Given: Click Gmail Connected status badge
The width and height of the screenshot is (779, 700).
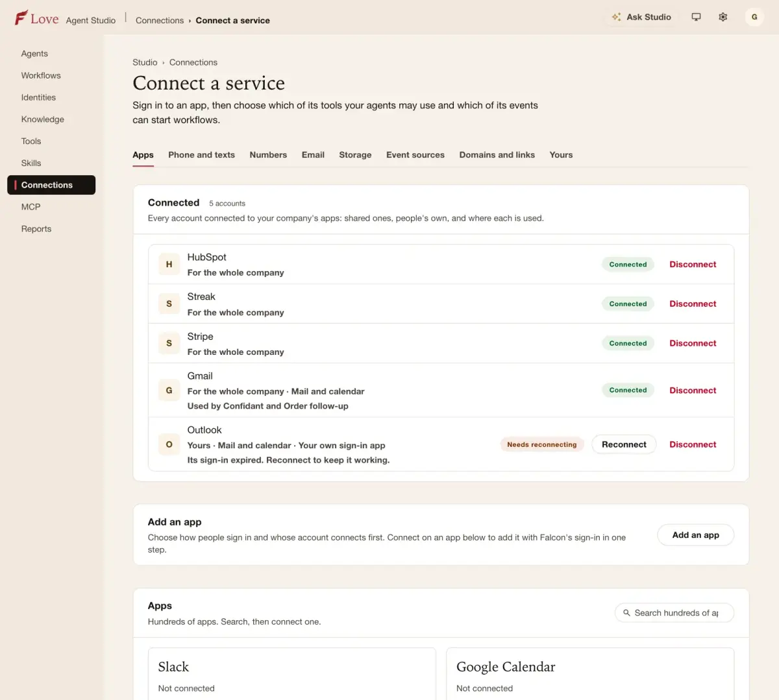Looking at the screenshot, I should point(628,391).
